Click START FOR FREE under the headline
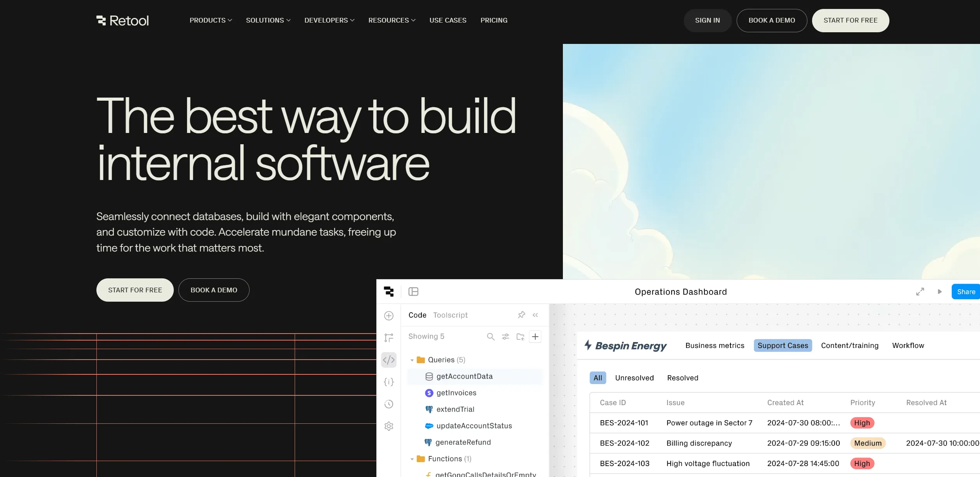 135,290
